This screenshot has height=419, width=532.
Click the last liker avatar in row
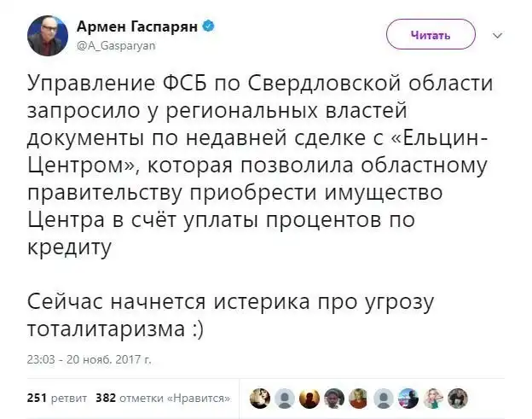pos(460,398)
